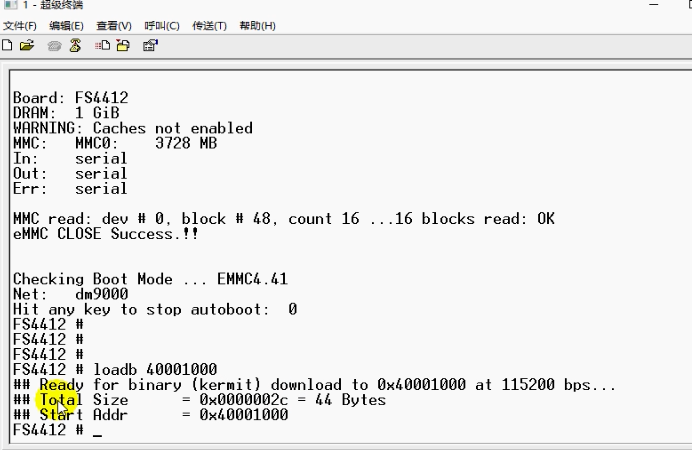The width and height of the screenshot is (692, 450).
Task: Click the Disconnect toolbar icon
Action: pos(75,45)
